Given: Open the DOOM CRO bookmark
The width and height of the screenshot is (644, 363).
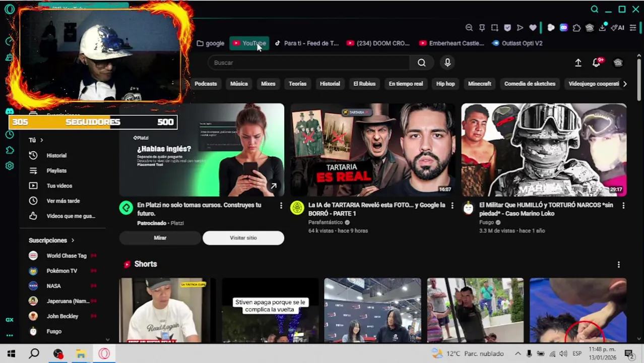Looking at the screenshot, I should click(x=378, y=43).
